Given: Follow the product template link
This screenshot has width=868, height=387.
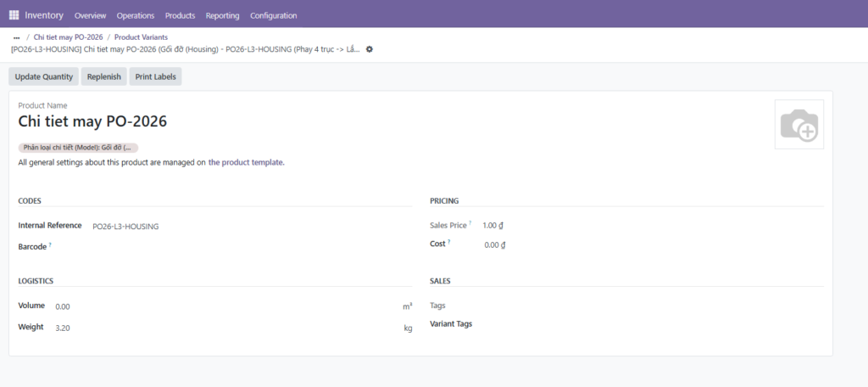Looking at the screenshot, I should tap(246, 162).
